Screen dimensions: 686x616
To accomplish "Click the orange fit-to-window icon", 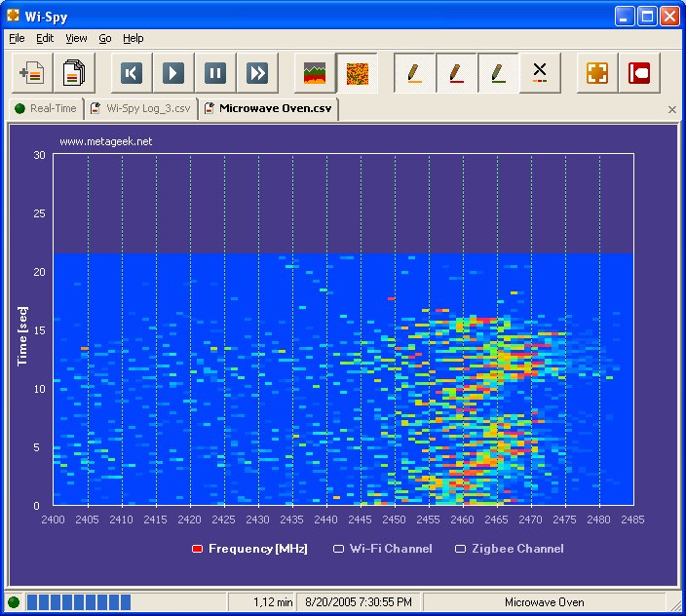I will click(597, 73).
